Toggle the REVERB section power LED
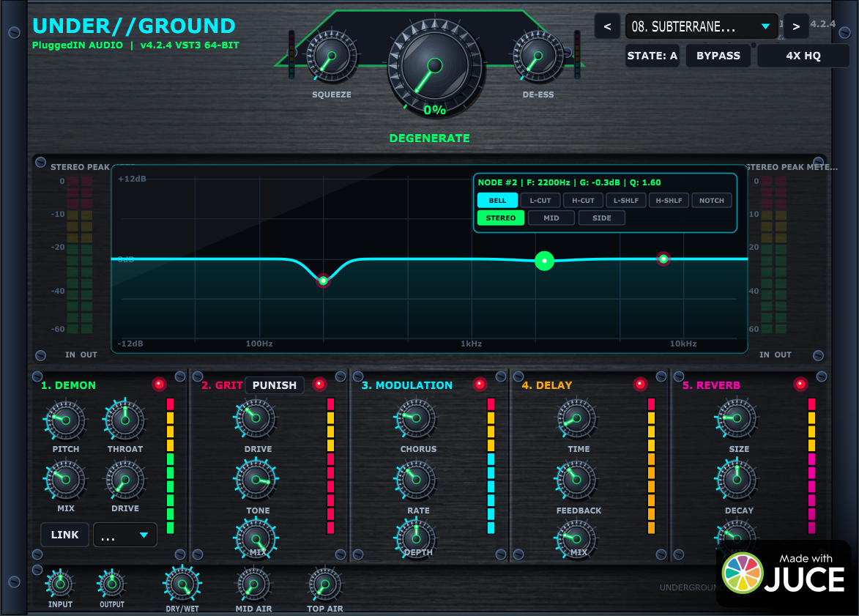The image size is (859, 616). pyautogui.click(x=800, y=385)
